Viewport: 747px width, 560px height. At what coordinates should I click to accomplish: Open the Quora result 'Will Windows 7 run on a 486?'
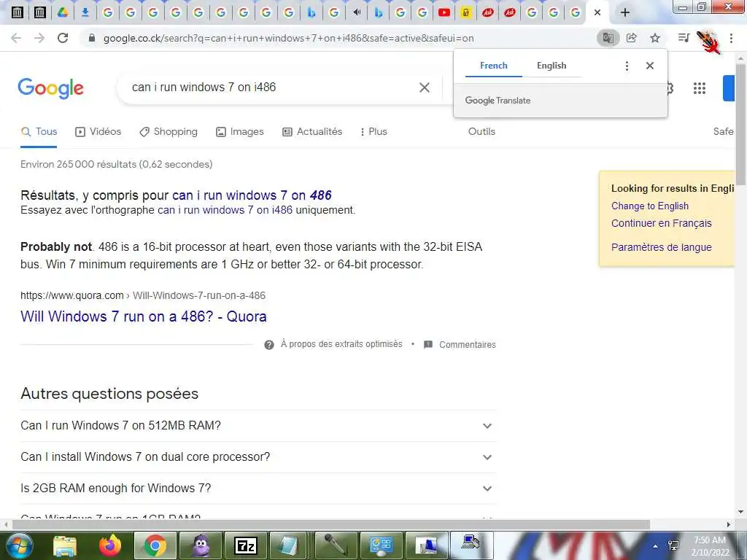(144, 316)
